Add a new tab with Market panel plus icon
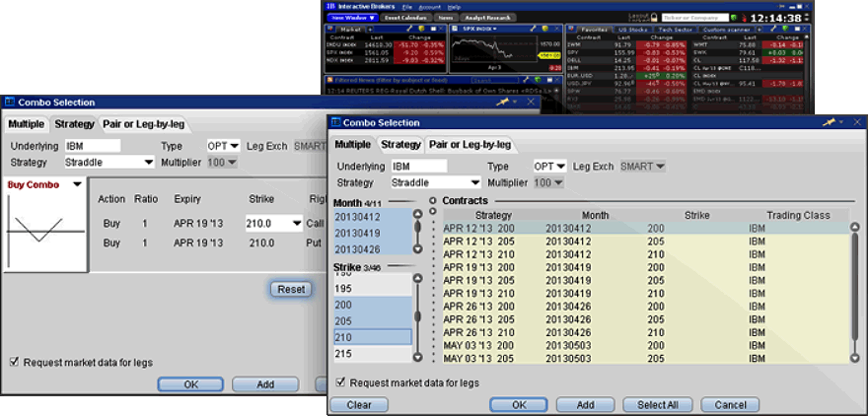This screenshot has height=416, width=868. (370, 29)
